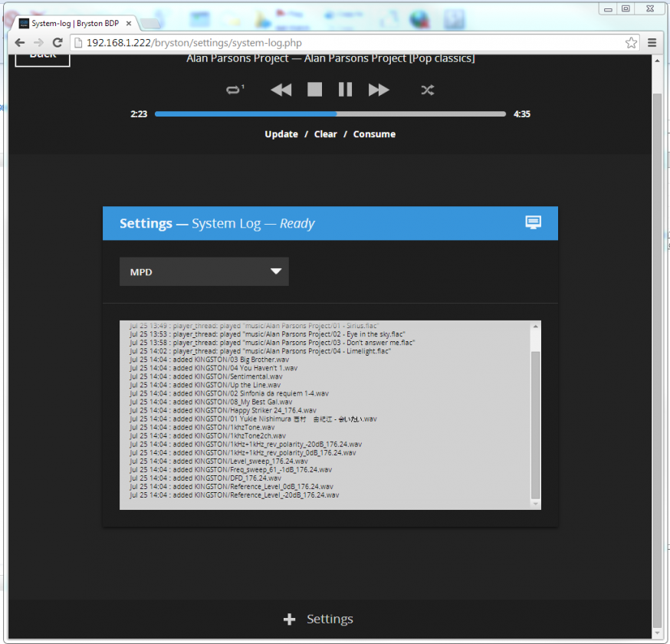Click the browser forward arrow
670x644 pixels.
[38, 43]
